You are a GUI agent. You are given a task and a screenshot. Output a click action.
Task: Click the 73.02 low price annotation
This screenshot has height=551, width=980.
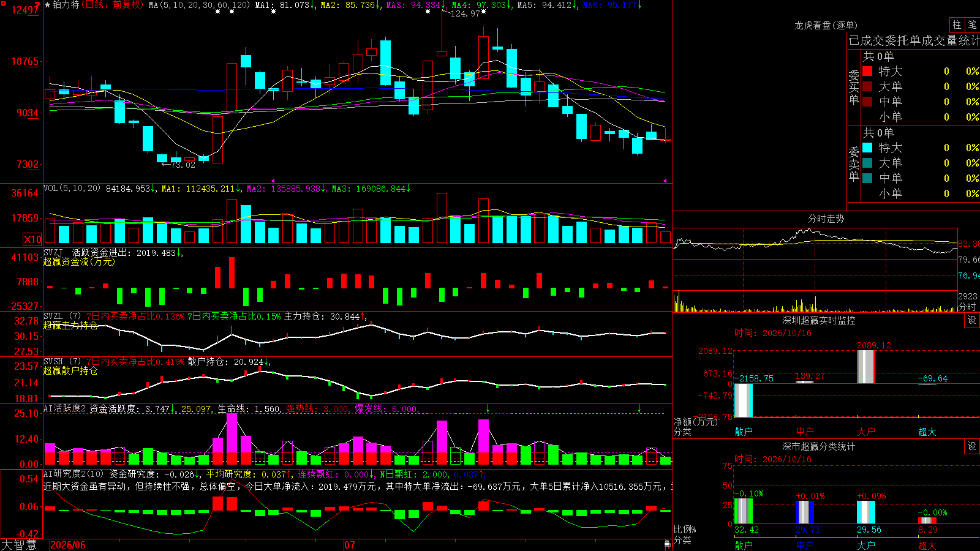coord(183,165)
